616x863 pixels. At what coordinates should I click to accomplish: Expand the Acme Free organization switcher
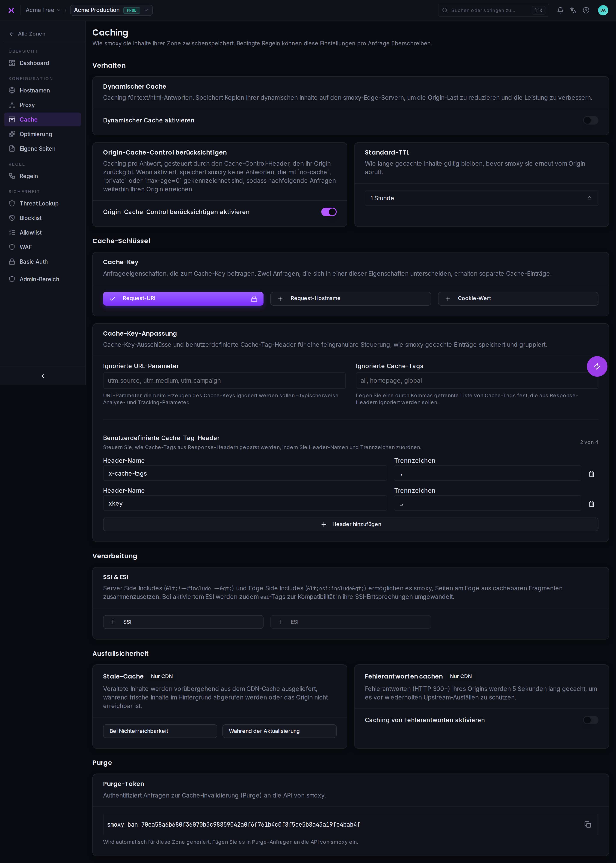click(x=43, y=10)
